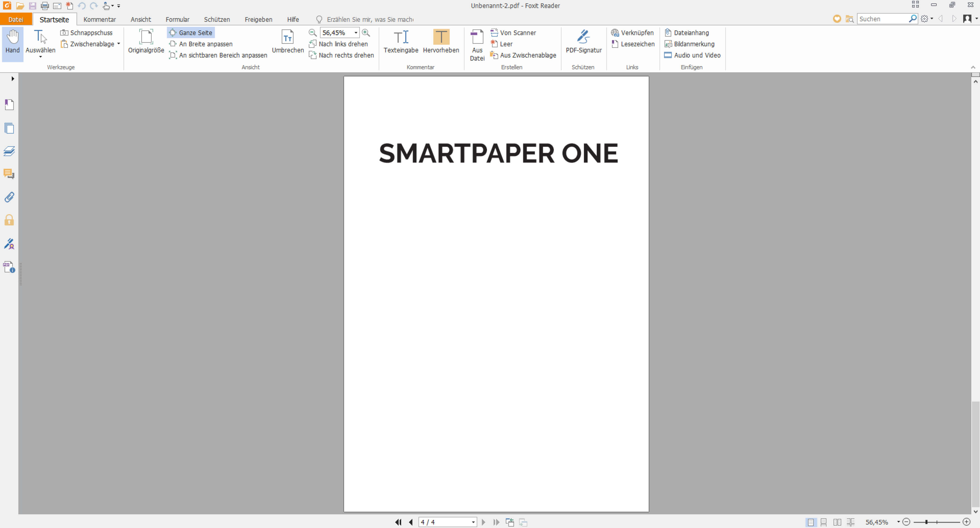
Task: Expand the left navigation panel arrow
Action: point(13,79)
